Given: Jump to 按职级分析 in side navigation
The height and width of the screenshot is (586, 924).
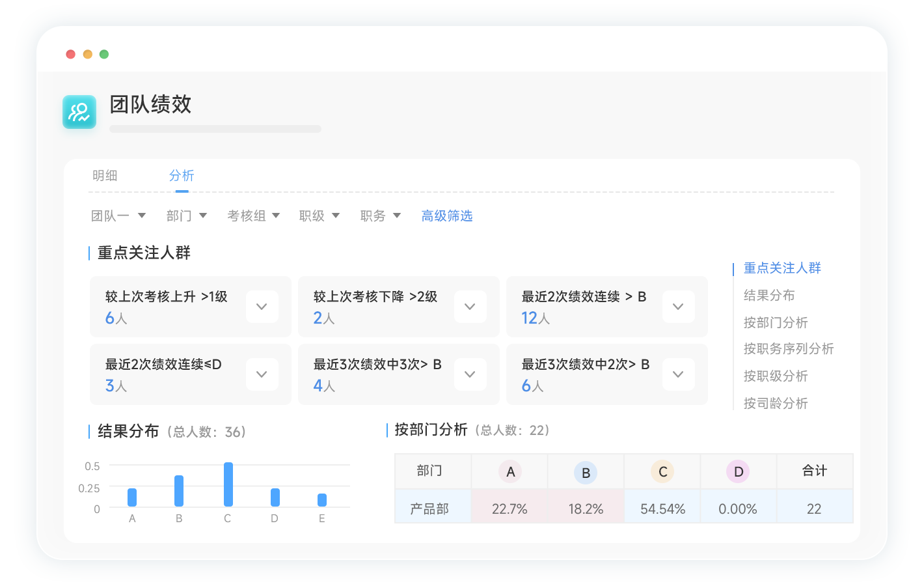Looking at the screenshot, I should pos(775,376).
